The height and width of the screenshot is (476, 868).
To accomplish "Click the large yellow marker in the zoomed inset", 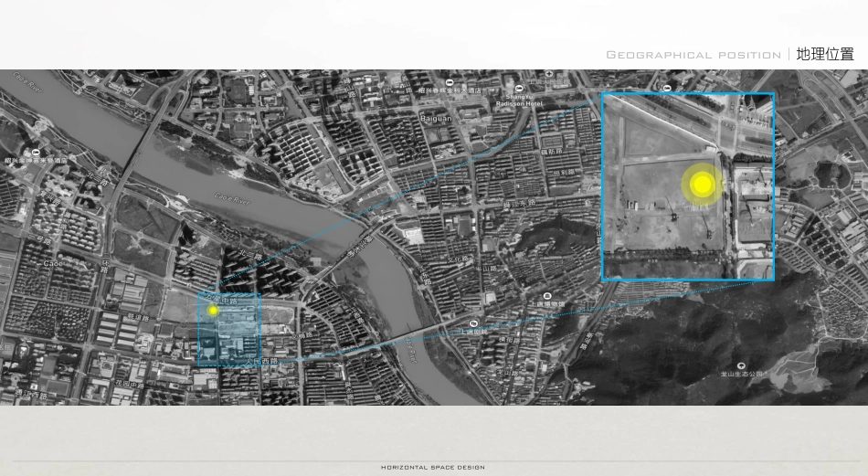I will pos(702,185).
